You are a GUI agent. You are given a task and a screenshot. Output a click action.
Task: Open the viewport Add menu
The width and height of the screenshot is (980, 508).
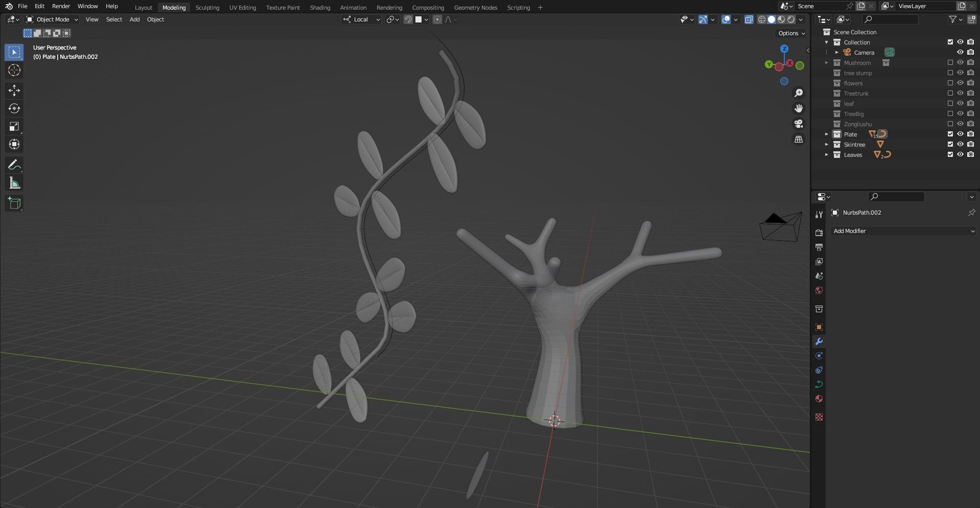134,19
